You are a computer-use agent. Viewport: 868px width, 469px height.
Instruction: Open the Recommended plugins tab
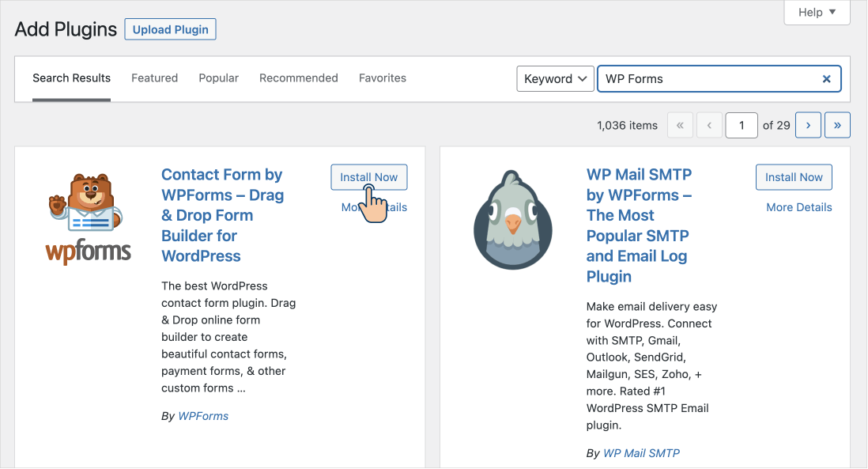coord(298,78)
